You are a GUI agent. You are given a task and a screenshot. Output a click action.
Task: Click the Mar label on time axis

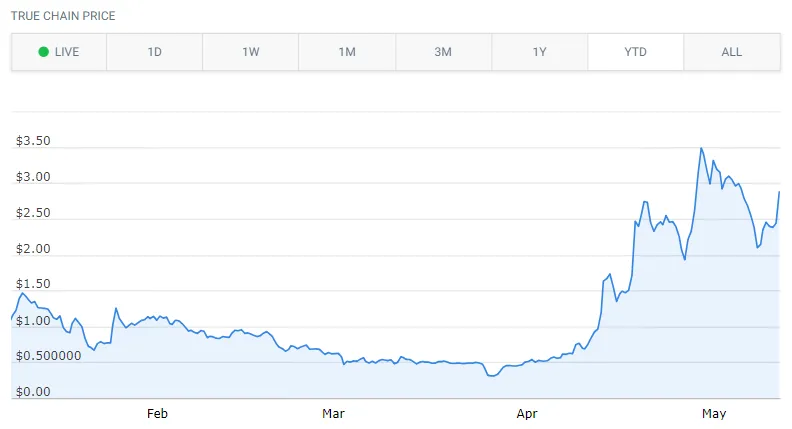[x=333, y=414]
